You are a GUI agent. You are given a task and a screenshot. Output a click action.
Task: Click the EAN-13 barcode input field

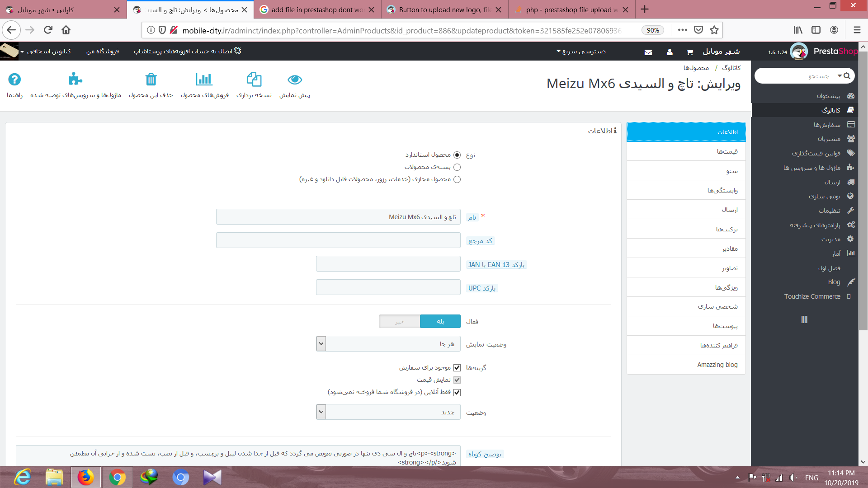point(388,264)
